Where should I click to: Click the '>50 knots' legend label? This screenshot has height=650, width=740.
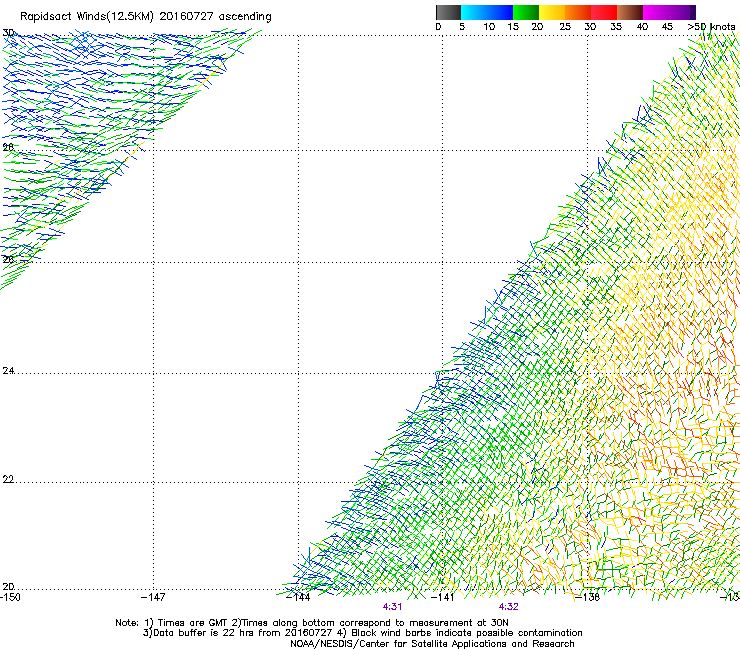click(711, 27)
